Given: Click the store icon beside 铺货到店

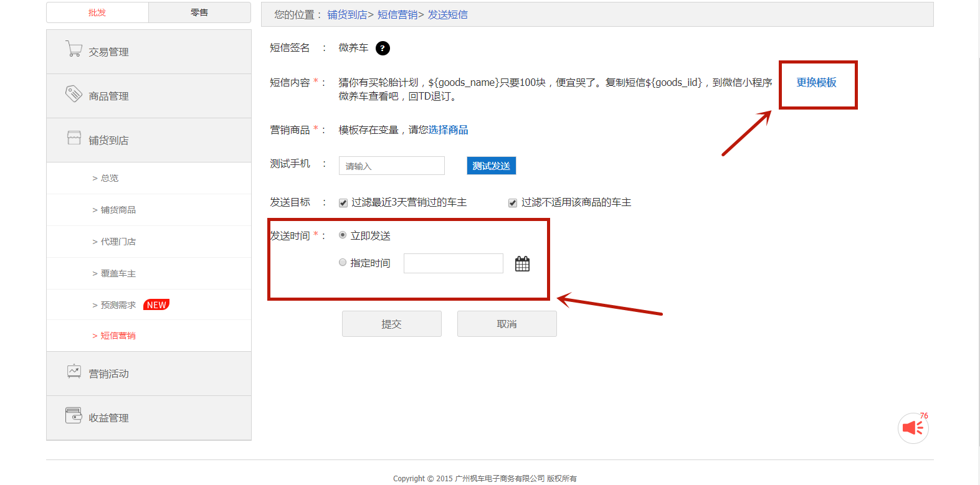Looking at the screenshot, I should tap(74, 138).
